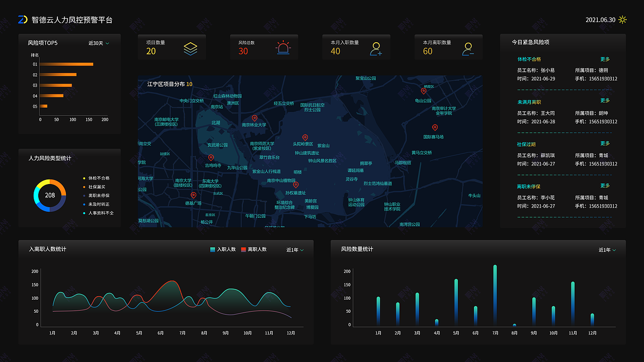Click the 社保过期 risk heading
644x362 pixels.
[526, 144]
